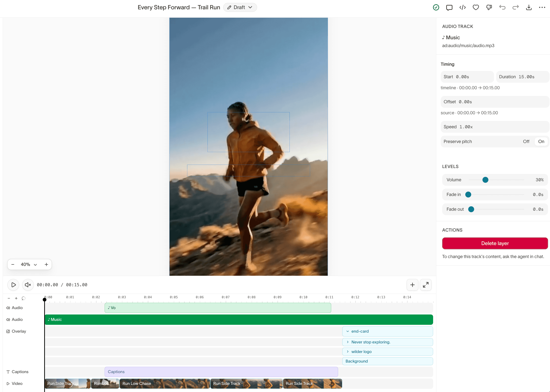Viewport: 550px width, 392px height.
Task: Click the Fade in slider handle
Action: (x=468, y=195)
